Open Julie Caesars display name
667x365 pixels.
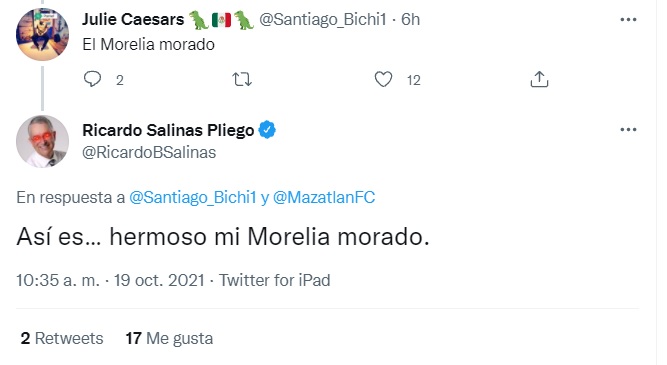pyautogui.click(x=133, y=20)
